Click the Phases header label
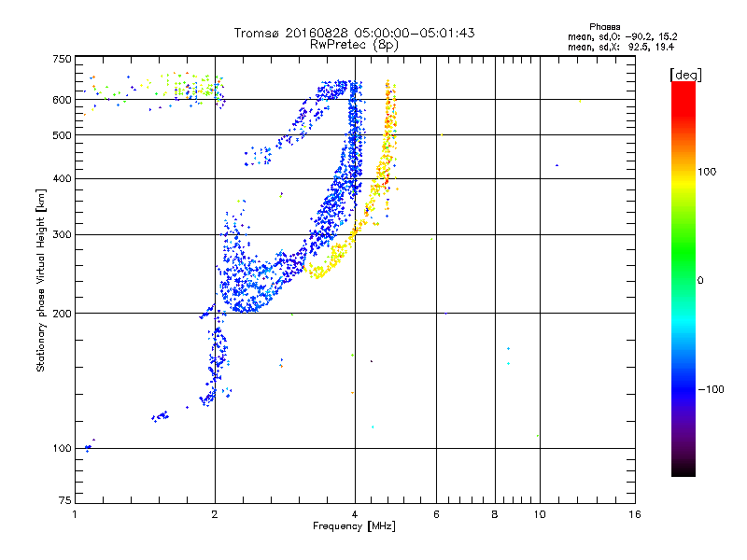 point(604,27)
